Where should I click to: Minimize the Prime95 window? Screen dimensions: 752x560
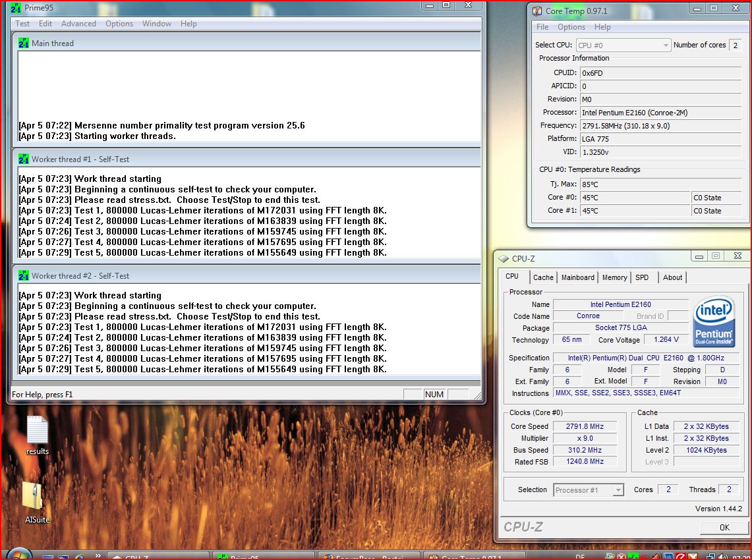(430, 5)
